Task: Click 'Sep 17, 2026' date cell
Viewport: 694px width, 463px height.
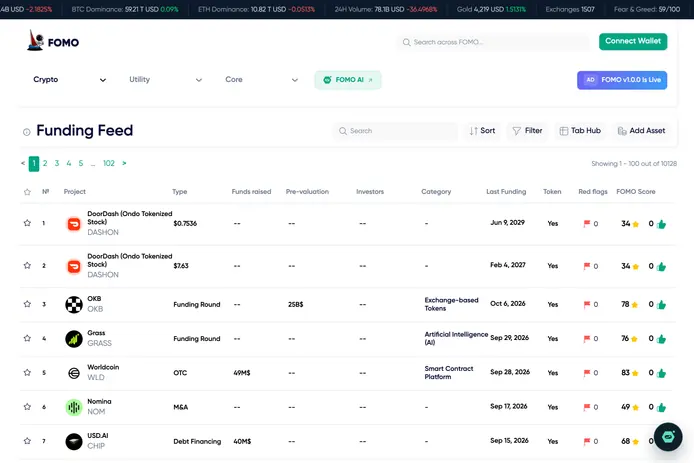Action: pyautogui.click(x=509, y=406)
